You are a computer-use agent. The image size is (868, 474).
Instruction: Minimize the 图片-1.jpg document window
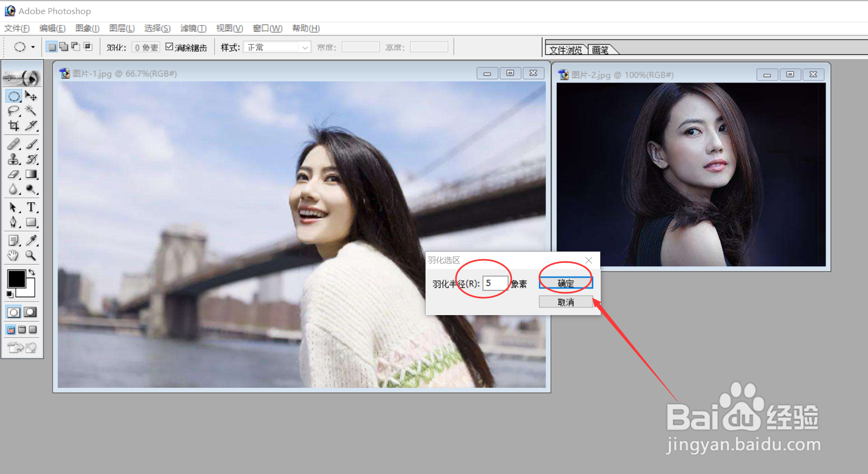(x=487, y=73)
